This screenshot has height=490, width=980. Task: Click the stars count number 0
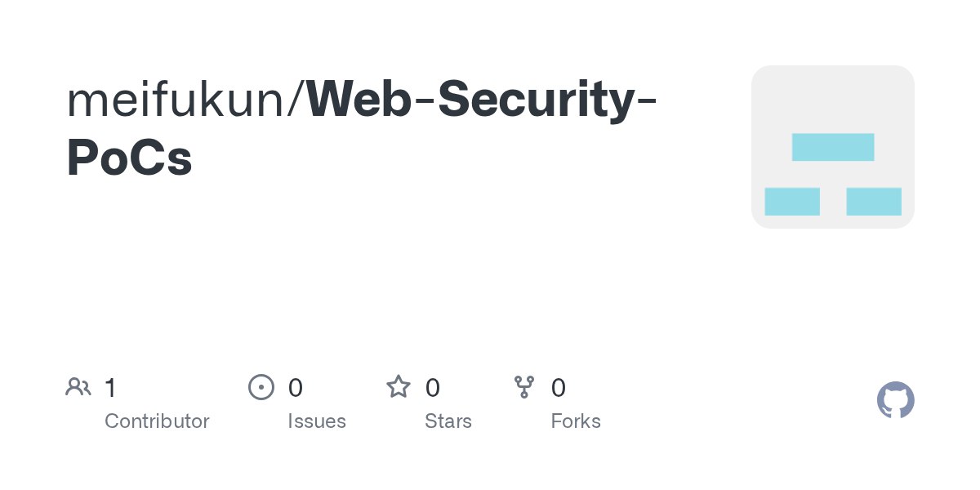[433, 387]
